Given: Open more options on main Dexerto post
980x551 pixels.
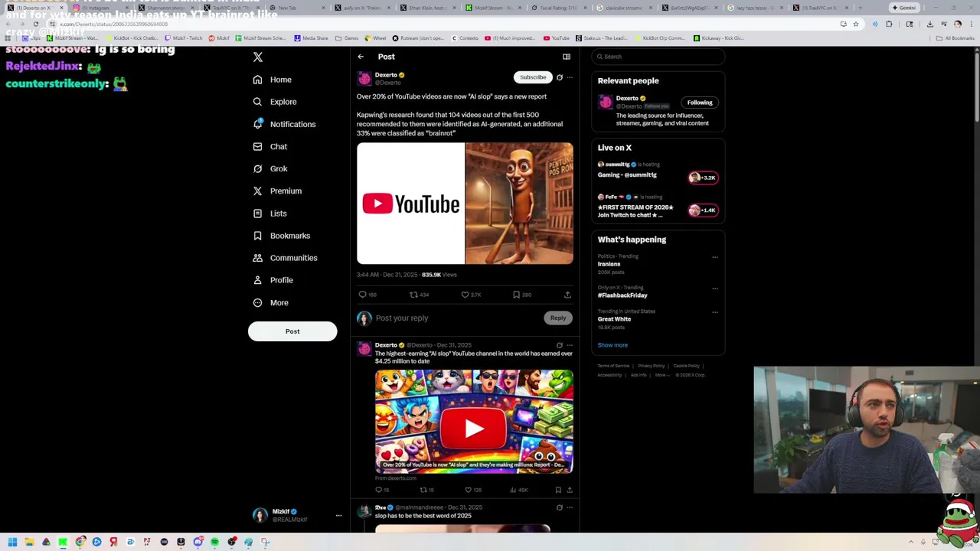Looking at the screenshot, I should [570, 77].
